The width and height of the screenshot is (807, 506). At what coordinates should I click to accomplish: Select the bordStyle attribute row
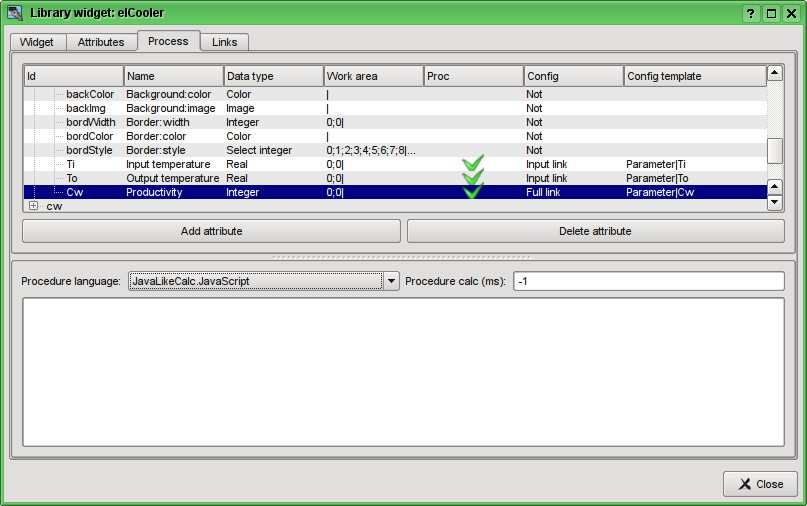(90, 150)
